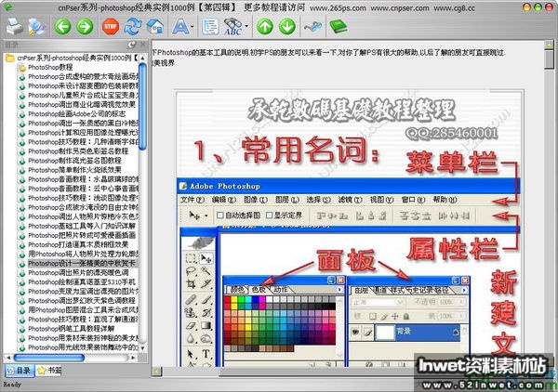This screenshot has width=558, height=392.
Task: Tick the 自动选择图 checkbox in the picture
Action: [x=220, y=215]
